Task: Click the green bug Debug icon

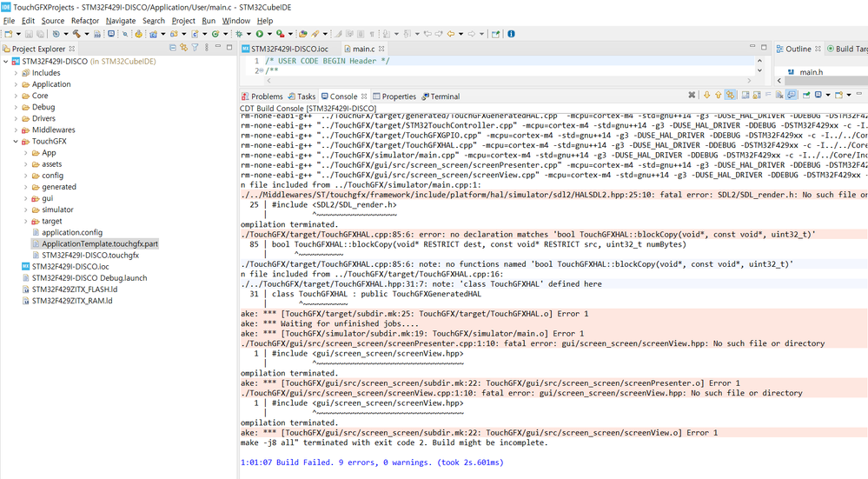Action: point(239,34)
